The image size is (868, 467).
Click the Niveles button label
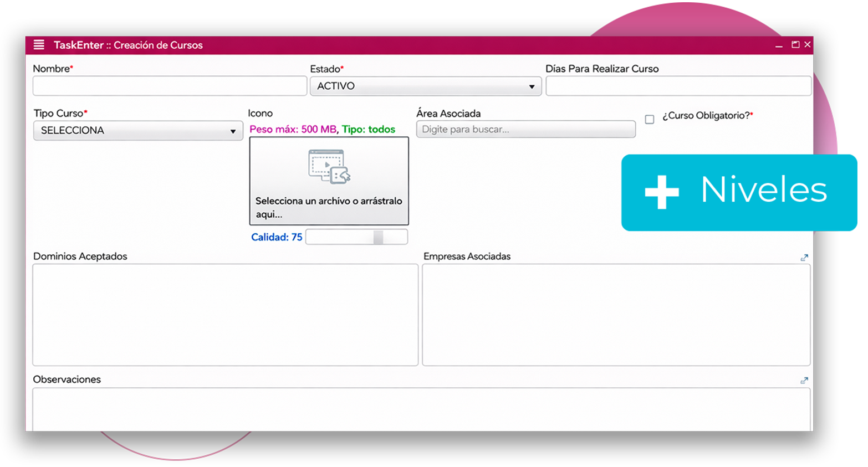click(763, 190)
